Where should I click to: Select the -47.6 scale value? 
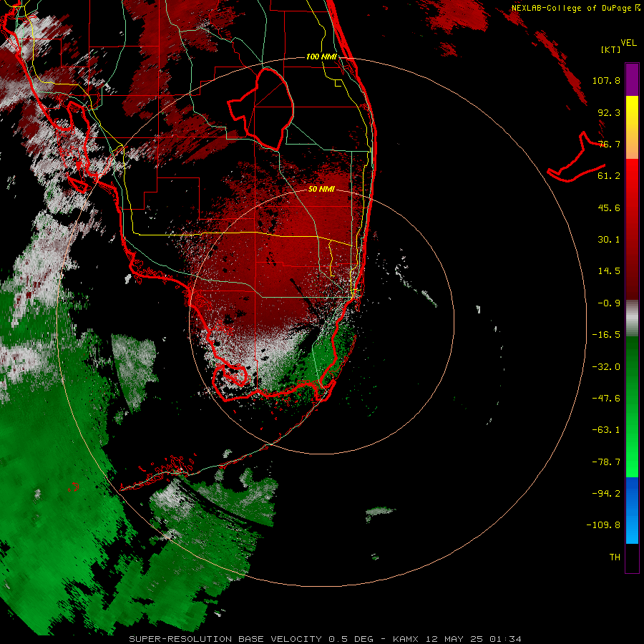[606, 399]
